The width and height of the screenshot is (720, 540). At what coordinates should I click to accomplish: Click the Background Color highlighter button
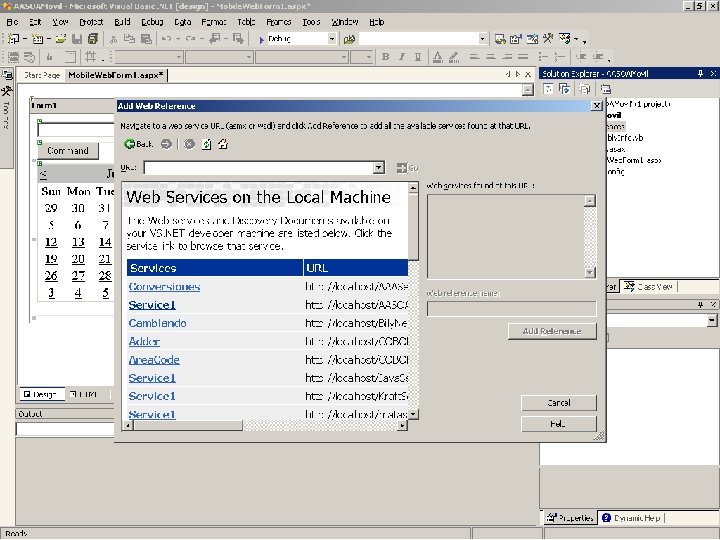(x=454, y=56)
